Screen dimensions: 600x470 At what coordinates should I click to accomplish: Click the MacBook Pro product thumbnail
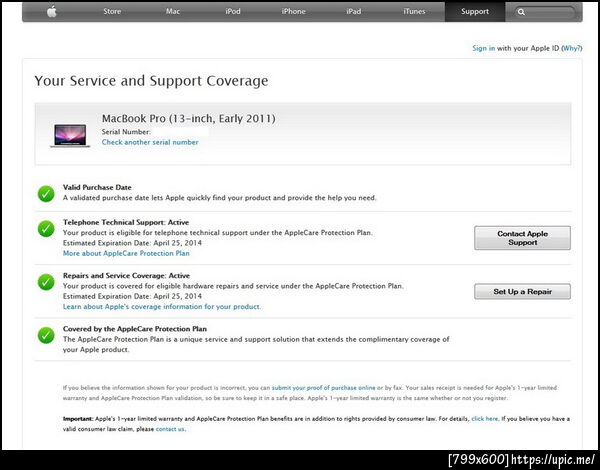[70, 135]
